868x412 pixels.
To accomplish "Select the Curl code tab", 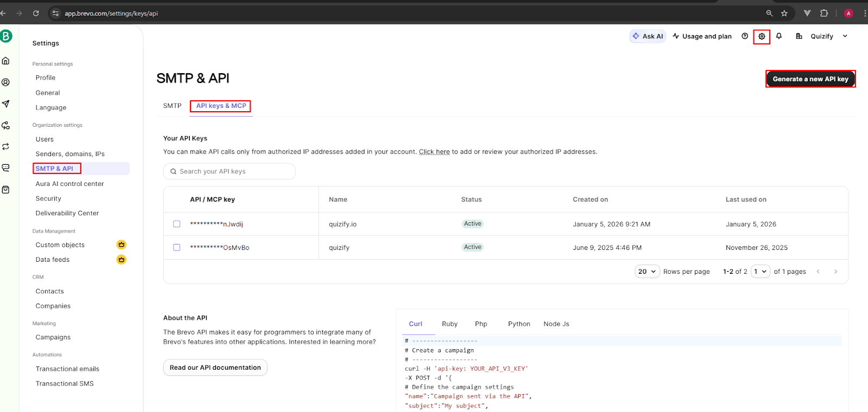I will click(416, 324).
